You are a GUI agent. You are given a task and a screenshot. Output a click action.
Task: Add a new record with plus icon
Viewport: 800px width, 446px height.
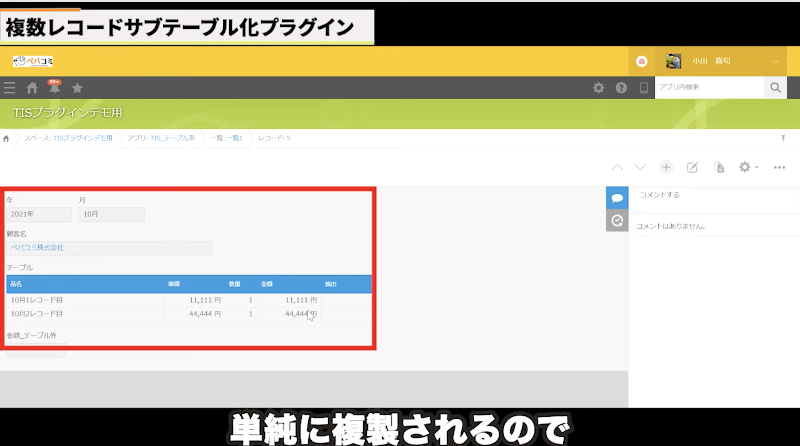click(666, 167)
